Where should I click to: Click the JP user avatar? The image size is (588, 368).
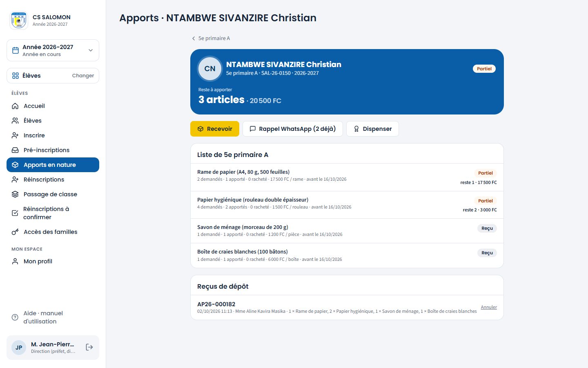click(19, 348)
